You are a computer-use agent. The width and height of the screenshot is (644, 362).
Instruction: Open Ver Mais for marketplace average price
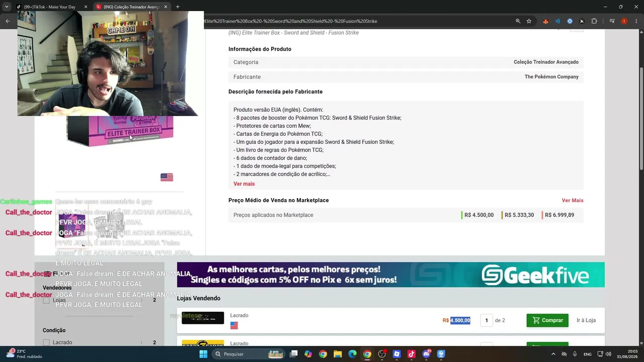coord(573,201)
